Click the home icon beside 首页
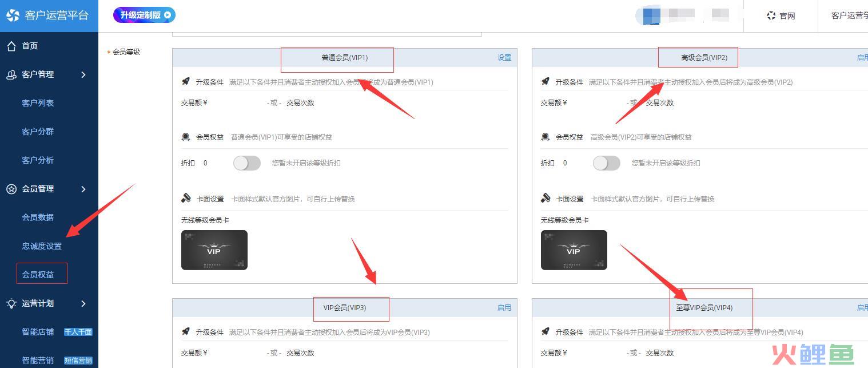Image resolution: width=868 pixels, height=368 pixels. click(x=11, y=46)
